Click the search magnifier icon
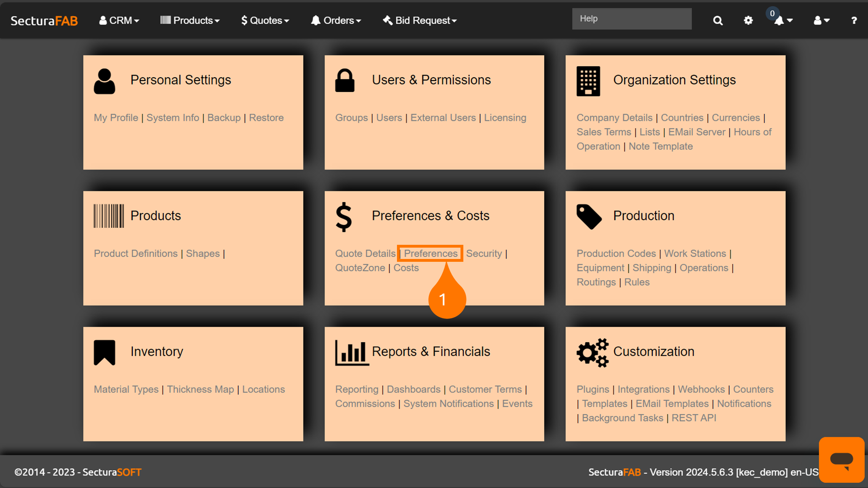Screen dimensions: 868x488 [x=717, y=21]
